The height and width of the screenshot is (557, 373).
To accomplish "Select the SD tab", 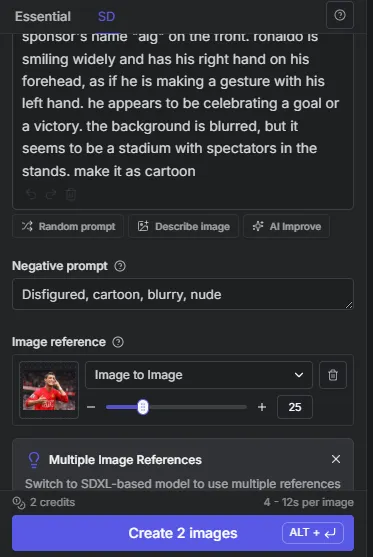I will pos(107,16).
